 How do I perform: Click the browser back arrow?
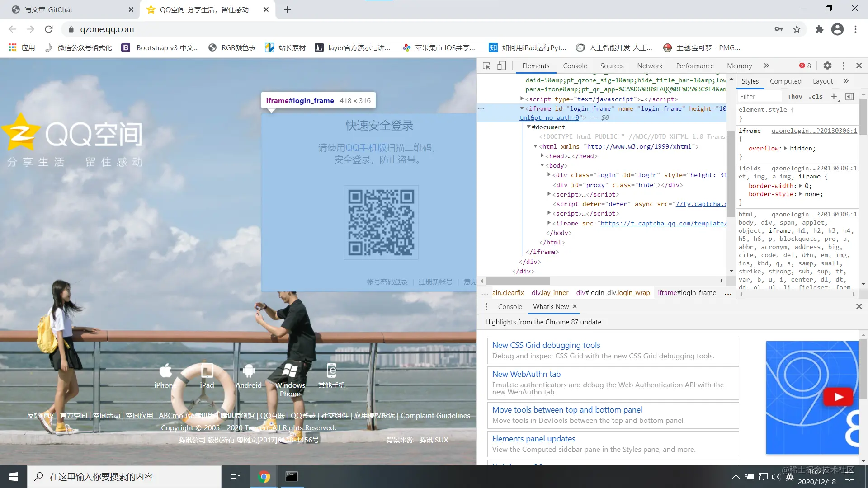pos(12,29)
